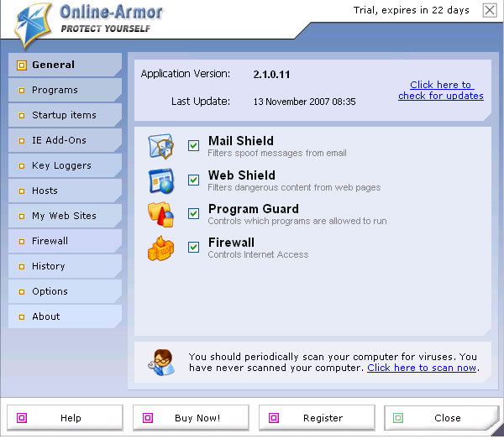Open the Programs sidebar section

click(65, 91)
